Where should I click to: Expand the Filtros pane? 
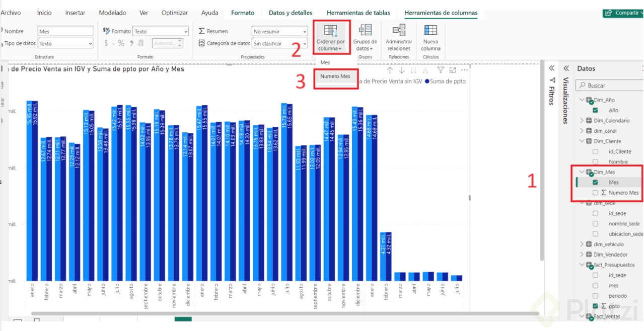click(x=551, y=68)
